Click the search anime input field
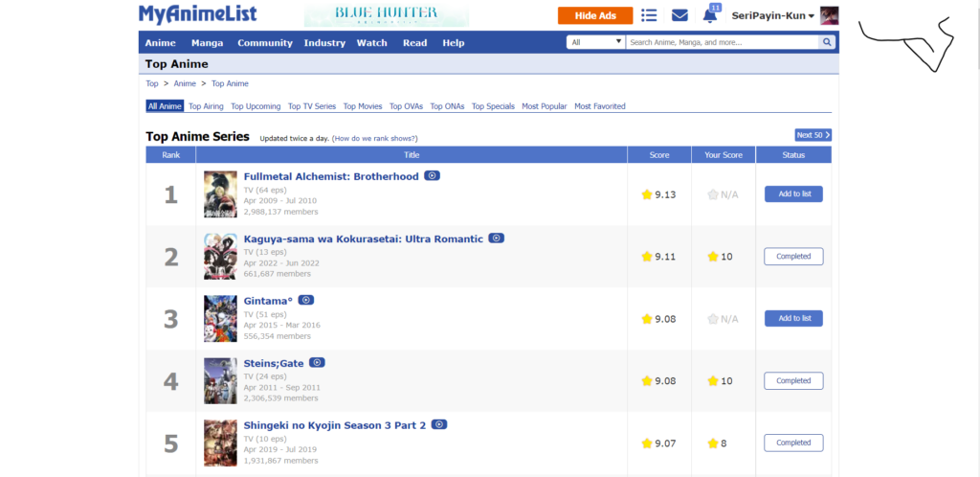The width and height of the screenshot is (980, 477). click(x=722, y=42)
